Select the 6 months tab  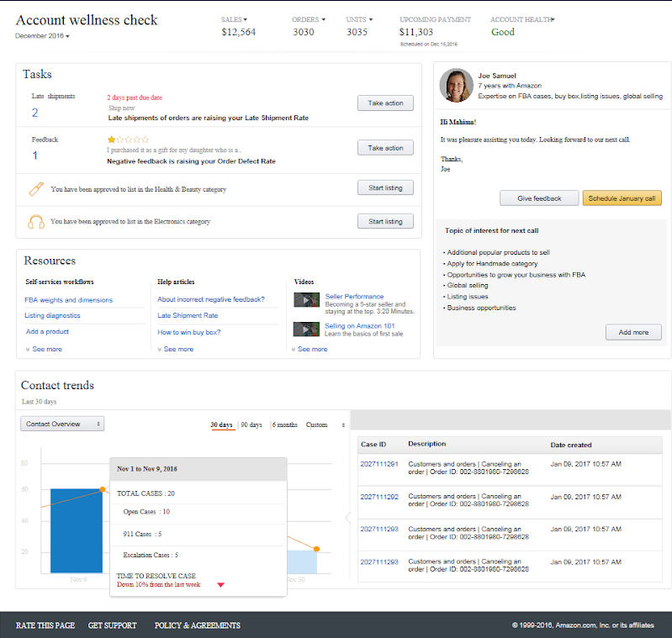[284, 424]
